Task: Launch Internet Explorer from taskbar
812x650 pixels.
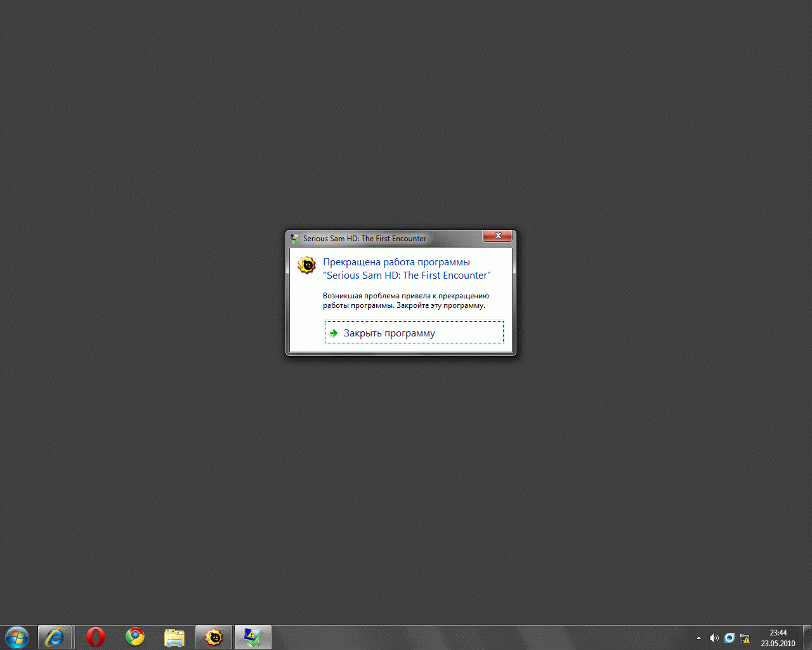Action: pyautogui.click(x=55, y=637)
